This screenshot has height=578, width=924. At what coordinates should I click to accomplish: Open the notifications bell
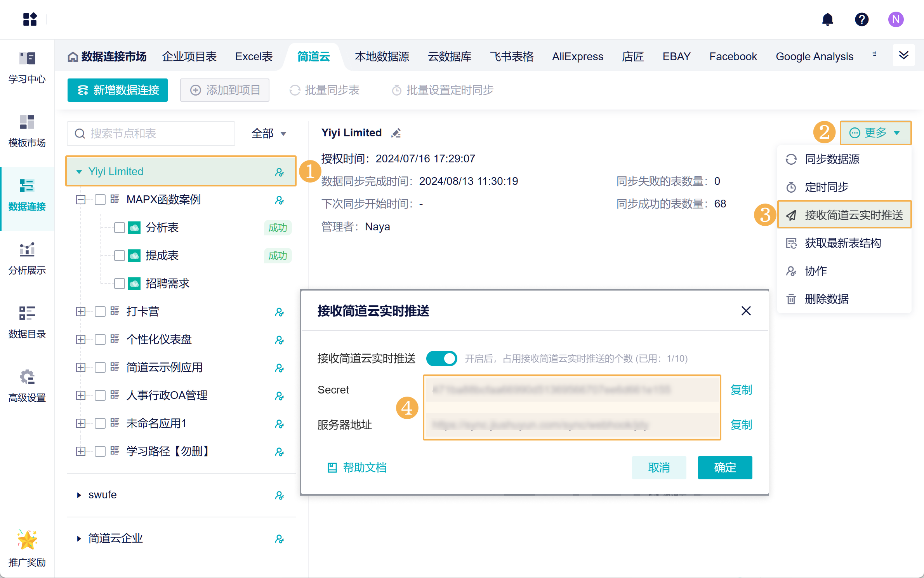[x=827, y=19]
